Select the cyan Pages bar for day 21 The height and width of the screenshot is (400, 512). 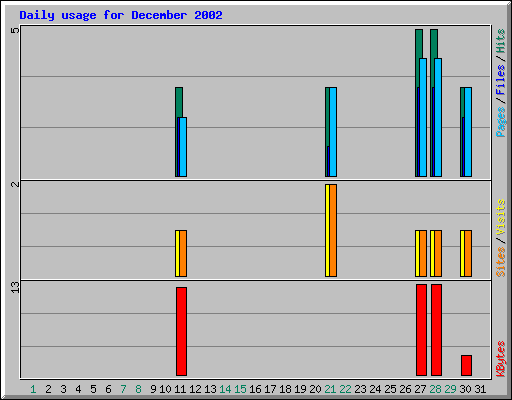333,132
